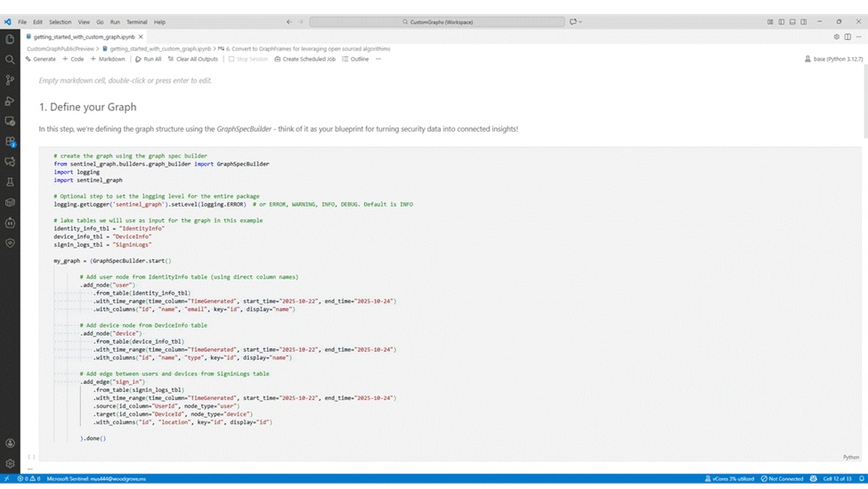Screen dimensions: 868x489
Task: Click the CustomGraphs workspace search box
Action: click(x=436, y=21)
